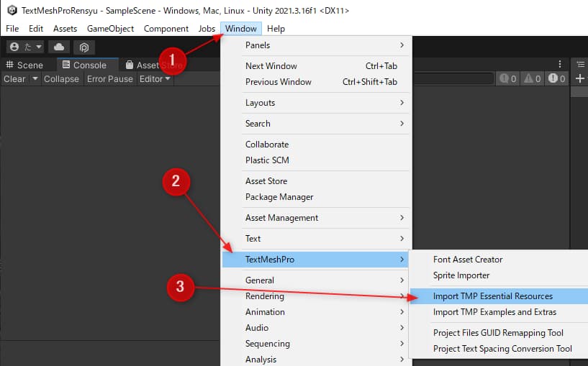588x366 pixels.
Task: Click the Console search field
Action: click(453, 78)
